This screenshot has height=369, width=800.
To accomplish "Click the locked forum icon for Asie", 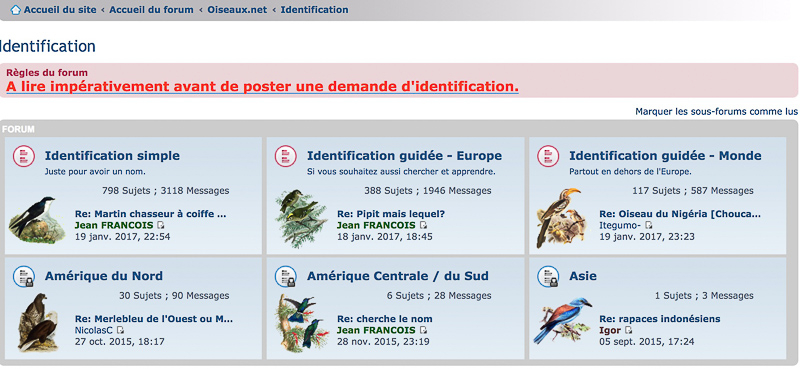I will (x=548, y=276).
